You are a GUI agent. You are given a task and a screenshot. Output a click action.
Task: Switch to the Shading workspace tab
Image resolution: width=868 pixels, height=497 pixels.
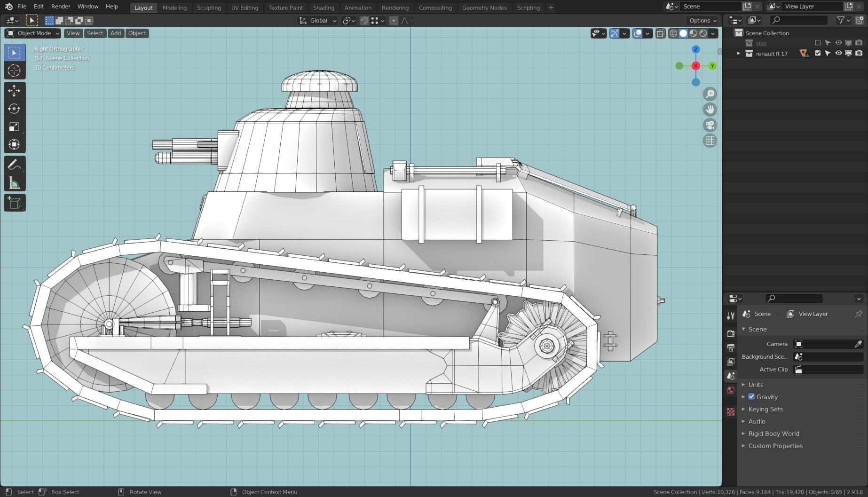(324, 8)
